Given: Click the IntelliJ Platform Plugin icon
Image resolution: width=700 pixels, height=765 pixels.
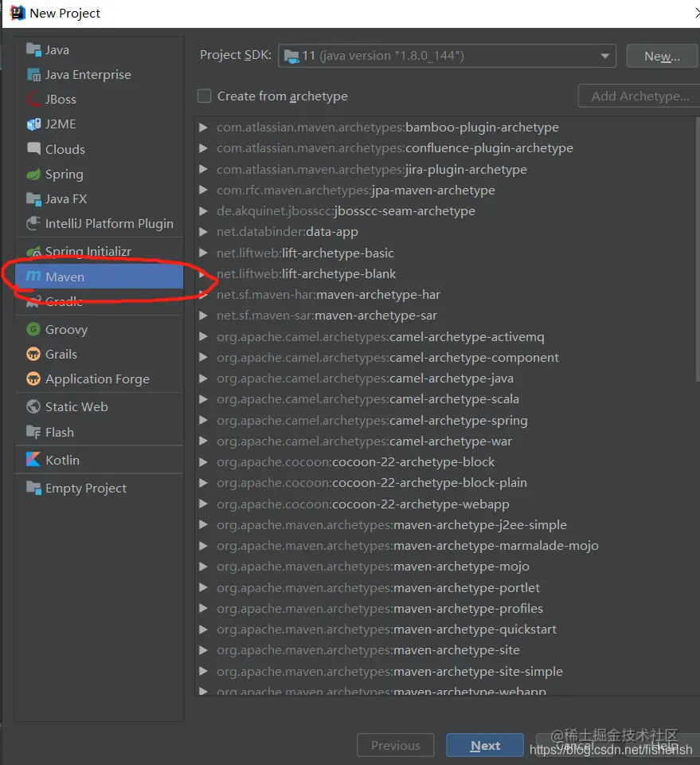Looking at the screenshot, I should coord(33,223).
